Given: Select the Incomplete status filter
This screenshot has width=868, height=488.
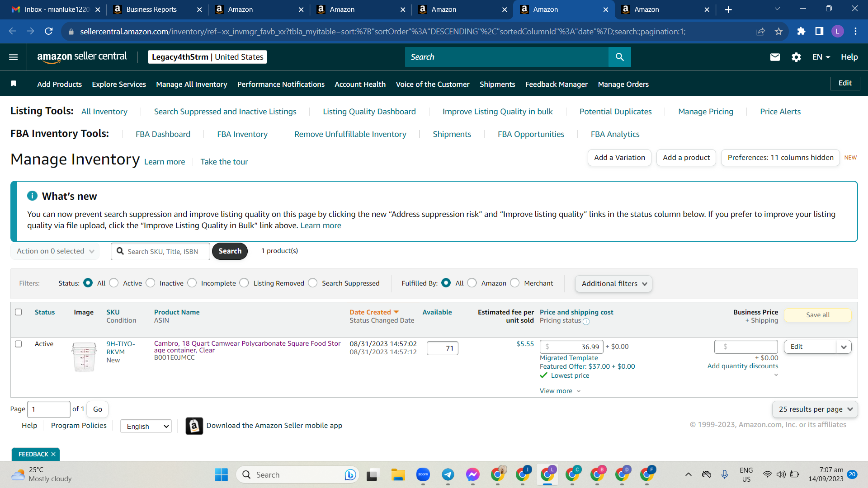Looking at the screenshot, I should tap(192, 283).
